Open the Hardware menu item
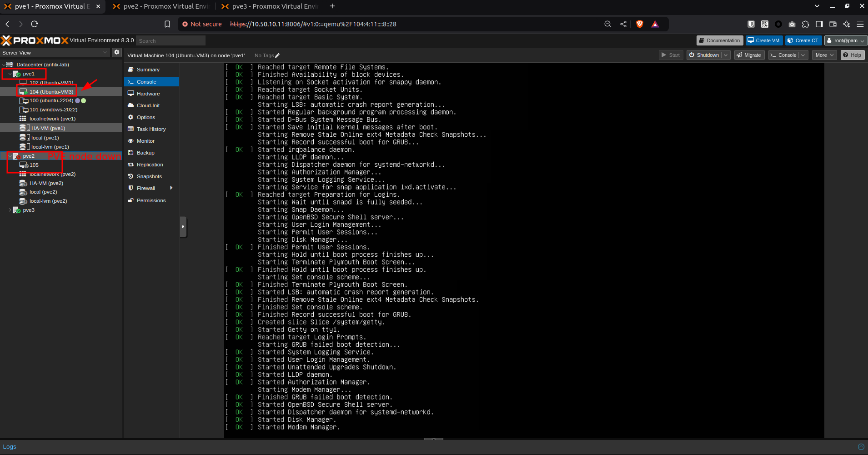The width and height of the screenshot is (868, 455). point(148,94)
